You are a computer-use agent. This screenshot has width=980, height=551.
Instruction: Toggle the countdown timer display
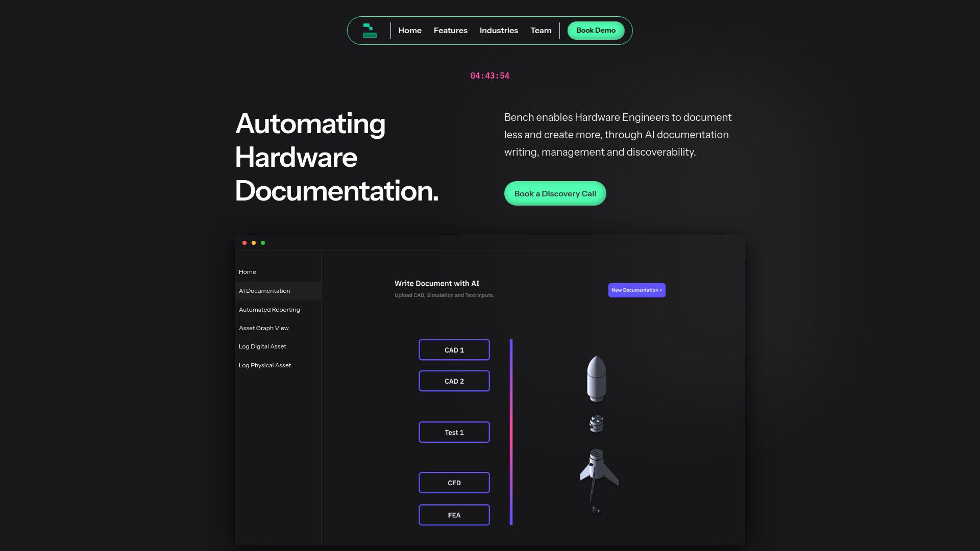[x=490, y=76]
